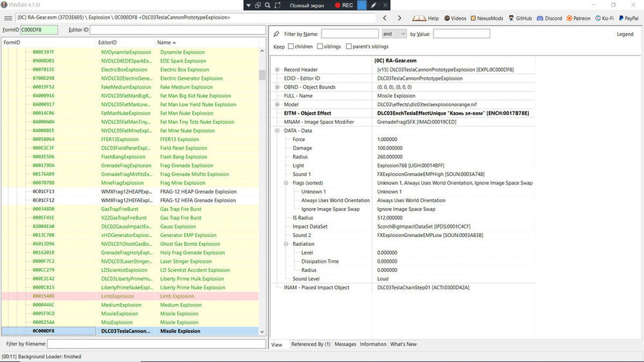644x362 pixels.
Task: Click the FNVEdit application icon
Action: [4, 5]
